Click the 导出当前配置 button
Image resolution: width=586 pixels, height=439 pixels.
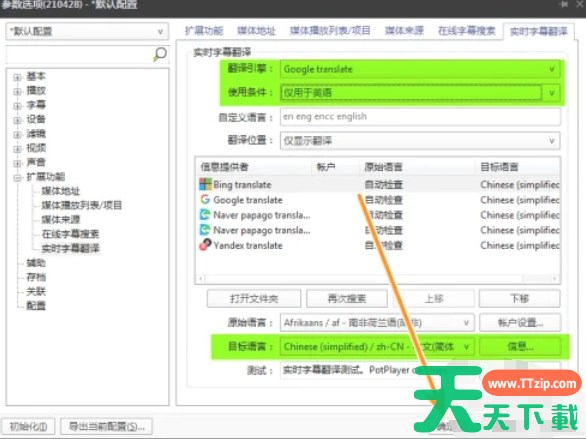[107, 426]
